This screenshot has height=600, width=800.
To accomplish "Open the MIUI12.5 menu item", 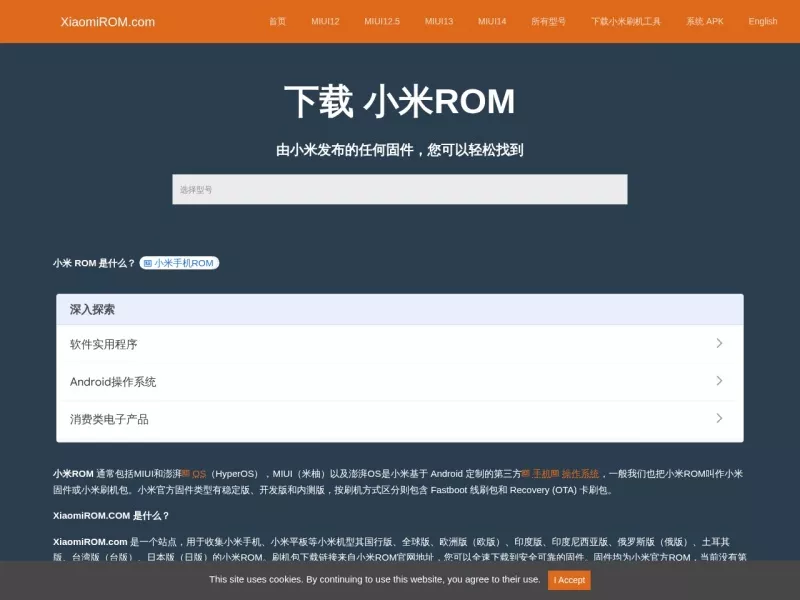I will coord(382,21).
